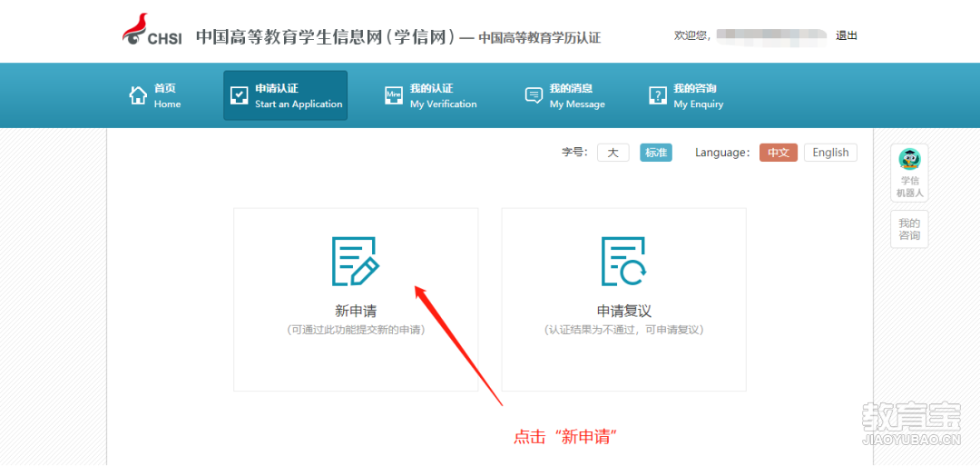Open the 首页 Home tab

(156, 95)
